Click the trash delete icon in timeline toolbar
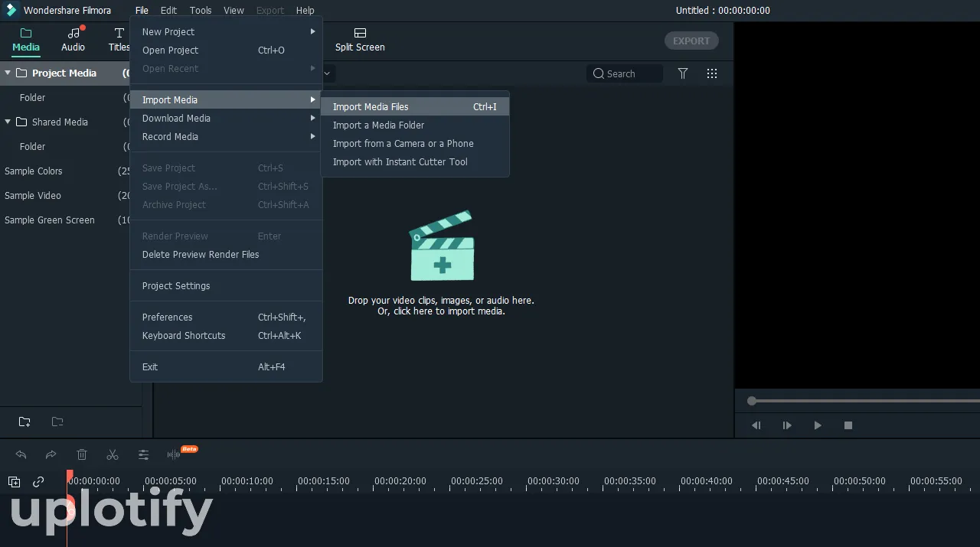 (82, 454)
